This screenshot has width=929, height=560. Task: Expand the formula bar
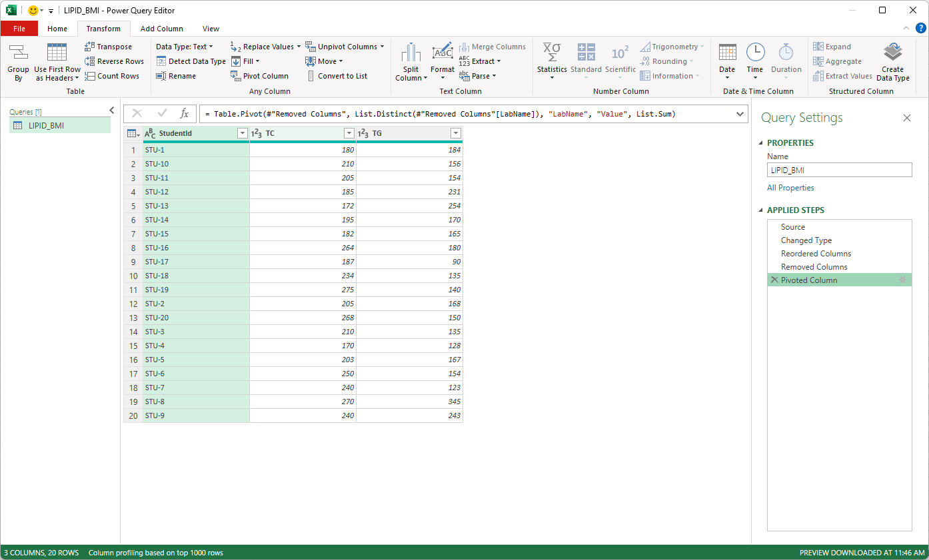(739, 114)
